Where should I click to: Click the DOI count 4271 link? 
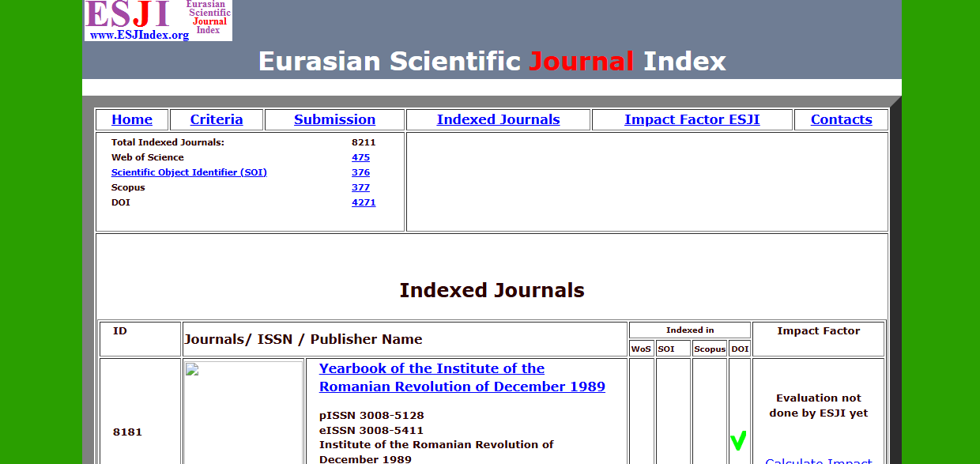pyautogui.click(x=364, y=202)
